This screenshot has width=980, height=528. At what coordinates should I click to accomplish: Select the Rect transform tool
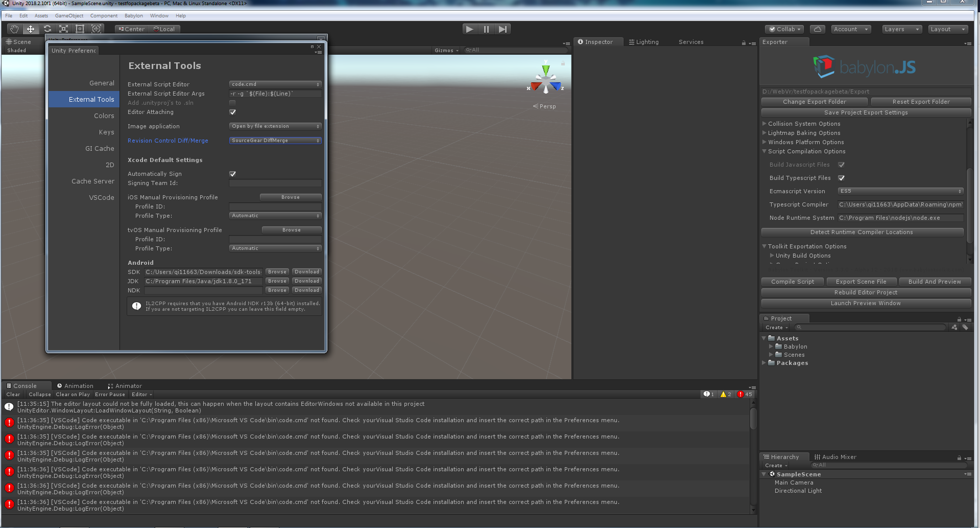[x=80, y=29]
